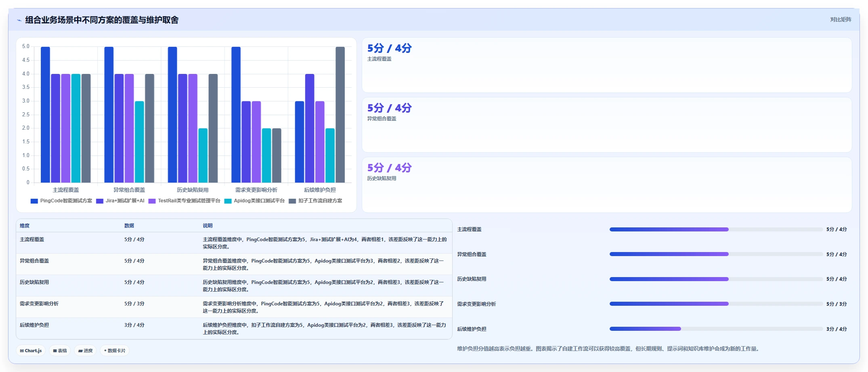Click the small icon left of the panel title
This screenshot has width=868, height=372.
[19, 20]
